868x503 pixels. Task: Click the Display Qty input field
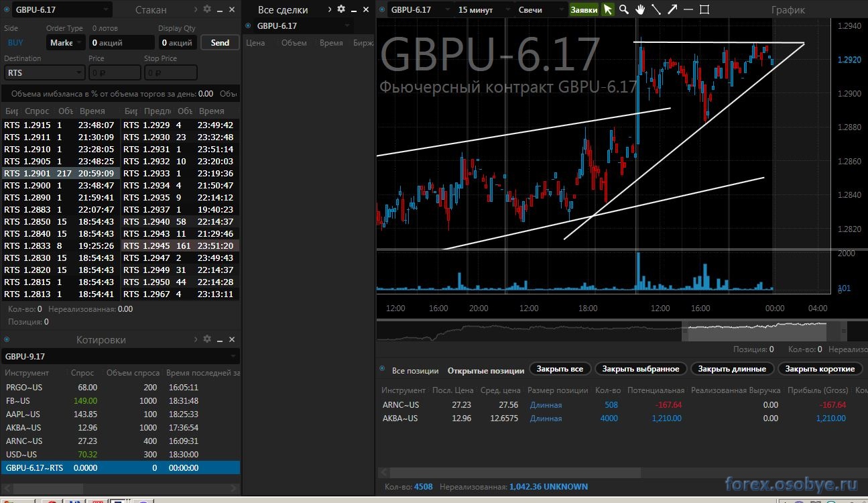click(x=178, y=42)
